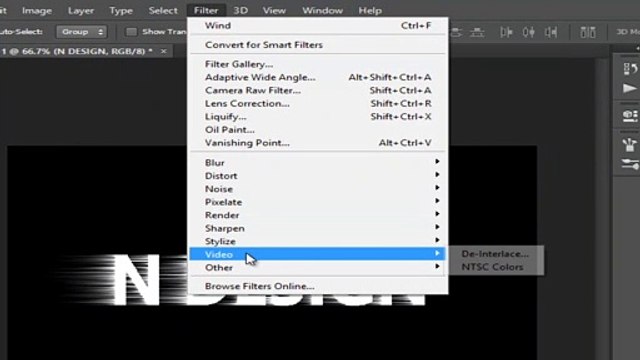Screen dimensions: 640x360
Task: Open the Select menu
Action: pyautogui.click(x=163, y=11)
